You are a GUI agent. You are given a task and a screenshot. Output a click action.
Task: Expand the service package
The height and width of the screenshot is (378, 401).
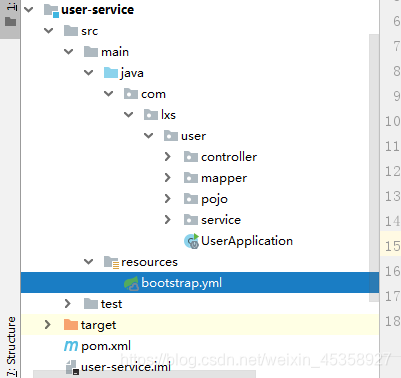(168, 220)
